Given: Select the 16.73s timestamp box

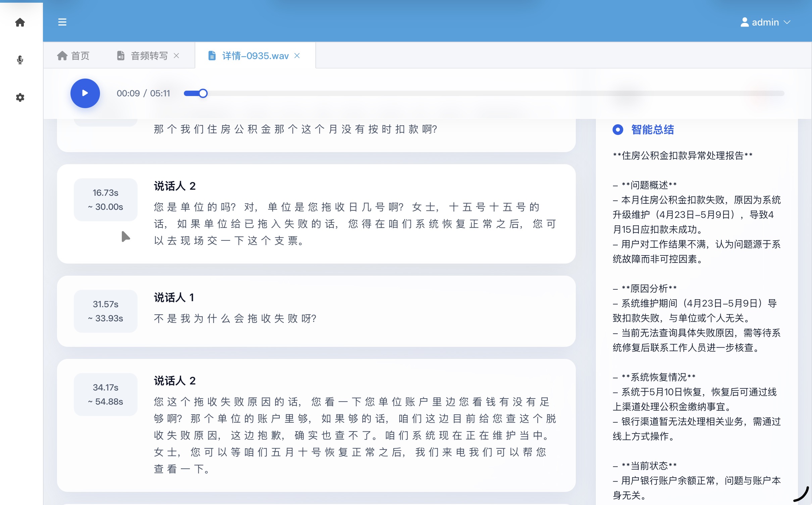Looking at the screenshot, I should (105, 199).
